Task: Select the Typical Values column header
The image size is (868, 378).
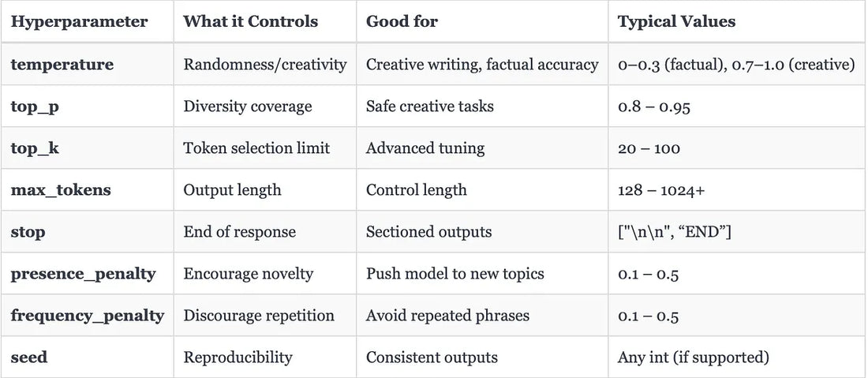Action: [676, 21]
